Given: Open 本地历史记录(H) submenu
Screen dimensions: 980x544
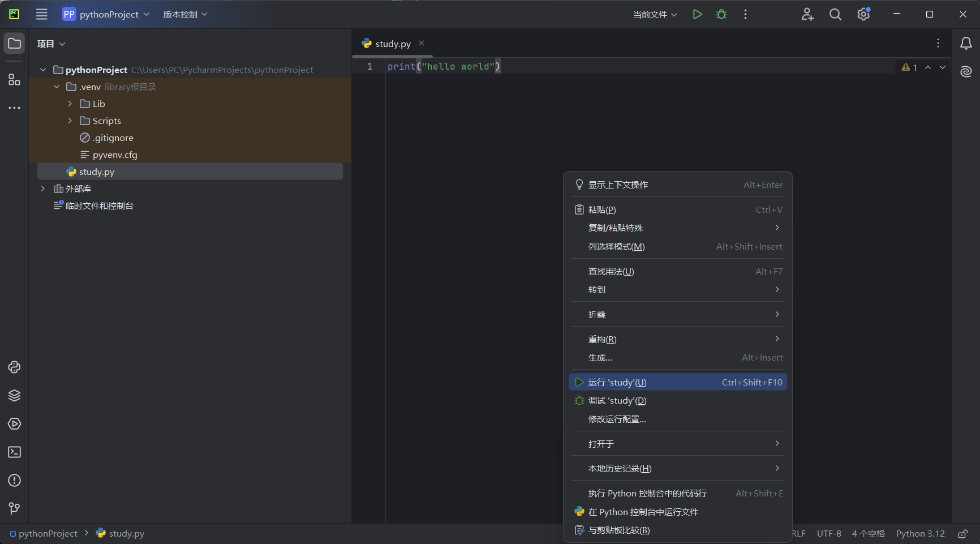Looking at the screenshot, I should (678, 468).
